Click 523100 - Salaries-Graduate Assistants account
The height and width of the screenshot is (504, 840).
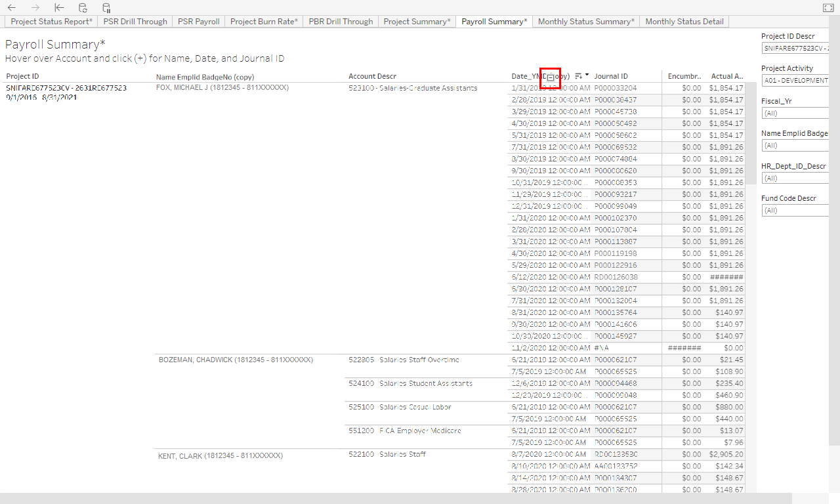(x=413, y=88)
